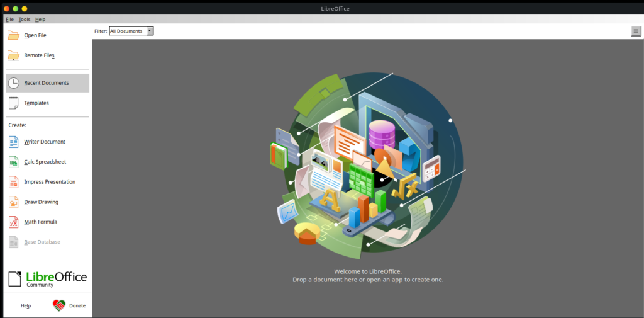Screen dimensions: 644x318
Task: Select the Base Database entry
Action: (42, 242)
